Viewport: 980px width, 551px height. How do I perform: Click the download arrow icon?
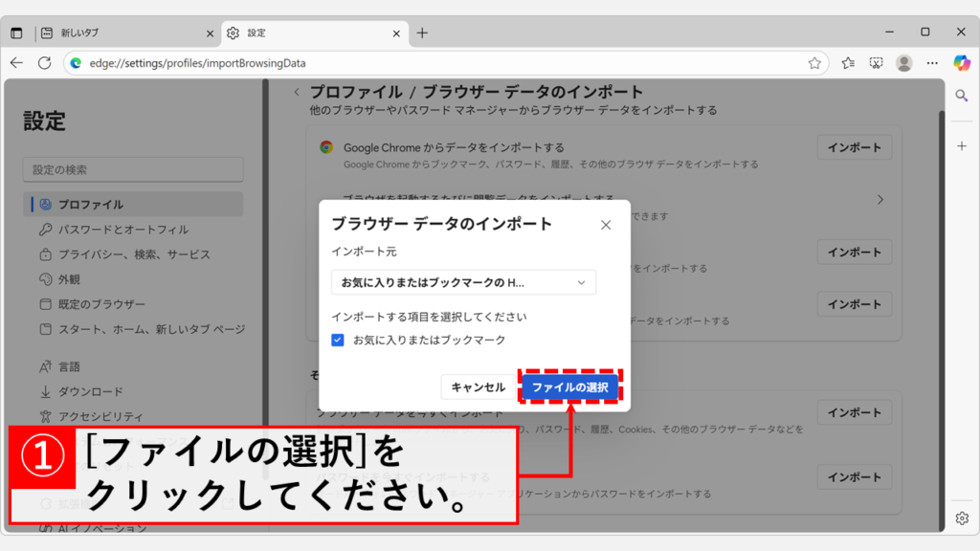pos(45,391)
